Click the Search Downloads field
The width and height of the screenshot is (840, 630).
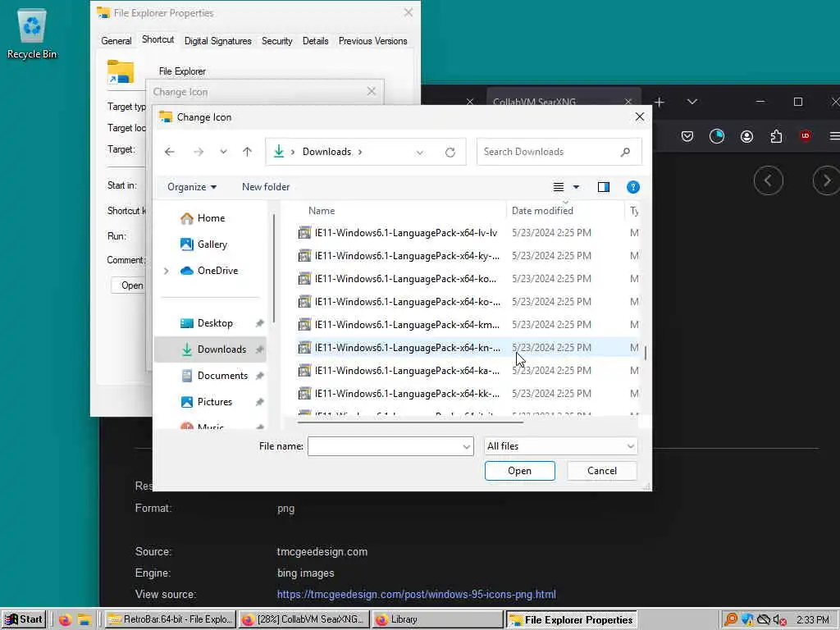(559, 152)
